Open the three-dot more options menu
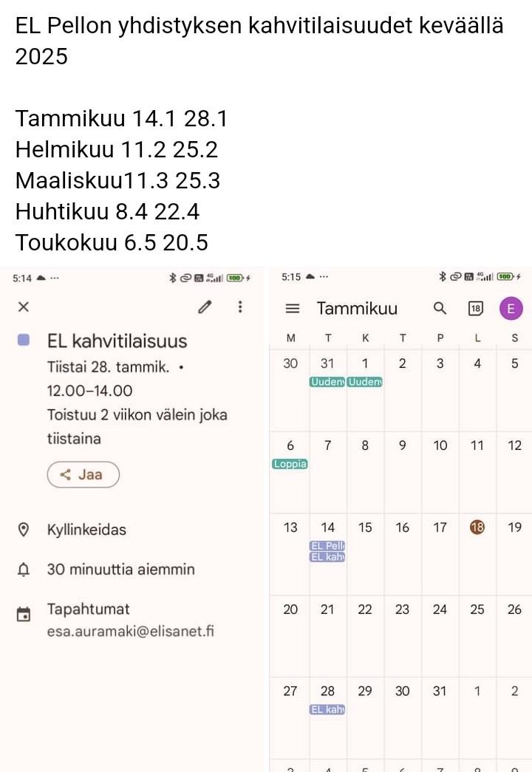The image size is (532, 772). click(240, 307)
